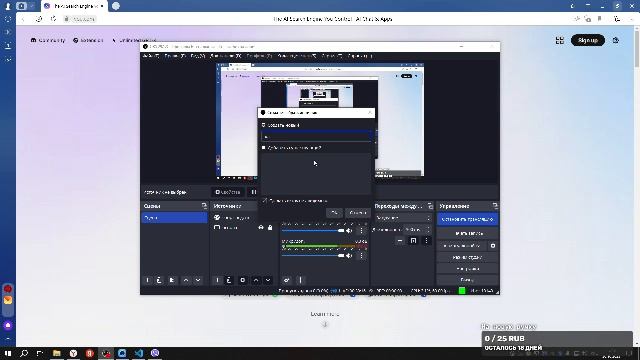Screen dimensions: 640x360
Task: Click Start Recording button
Action: click(467, 233)
